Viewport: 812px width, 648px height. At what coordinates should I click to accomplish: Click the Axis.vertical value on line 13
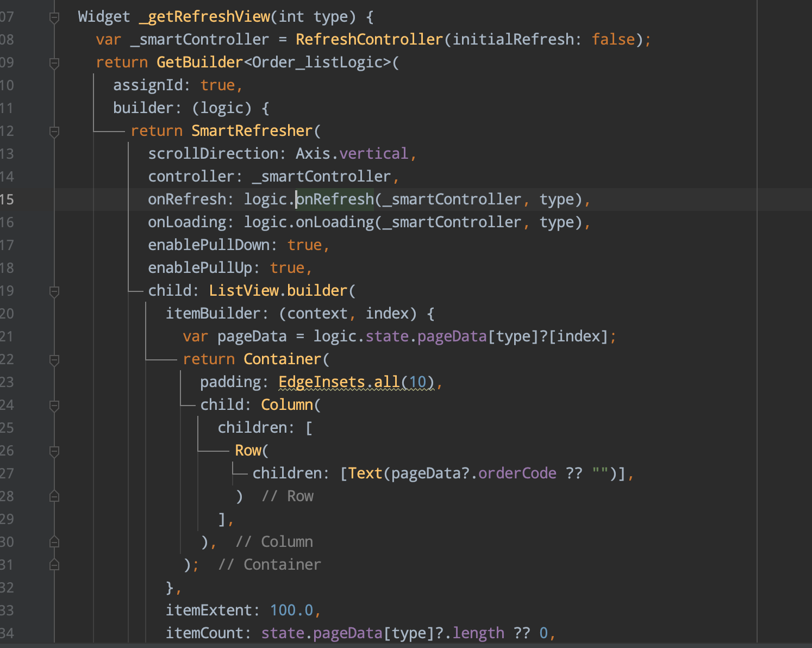click(352, 153)
